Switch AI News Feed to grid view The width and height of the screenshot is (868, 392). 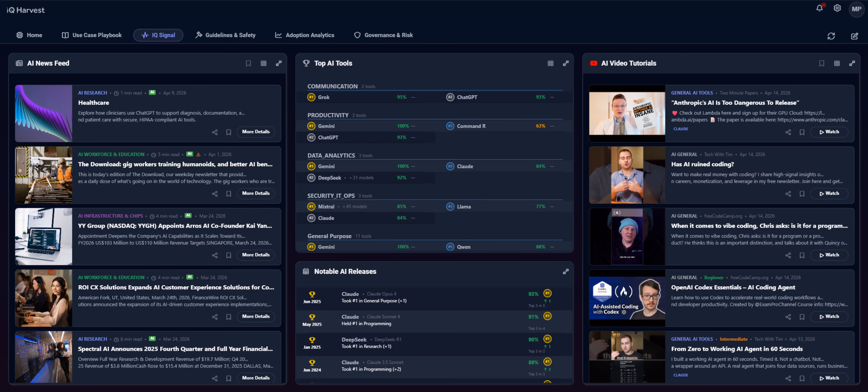(x=264, y=63)
